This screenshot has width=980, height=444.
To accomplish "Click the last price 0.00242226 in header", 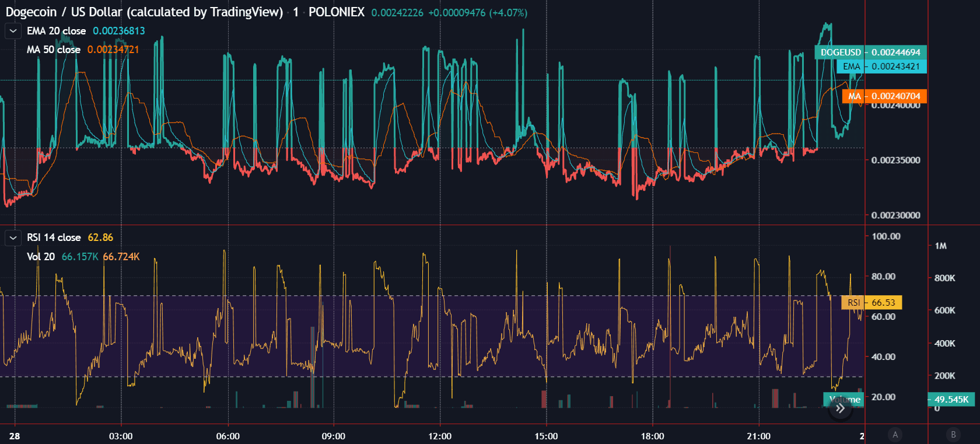I will coord(397,13).
